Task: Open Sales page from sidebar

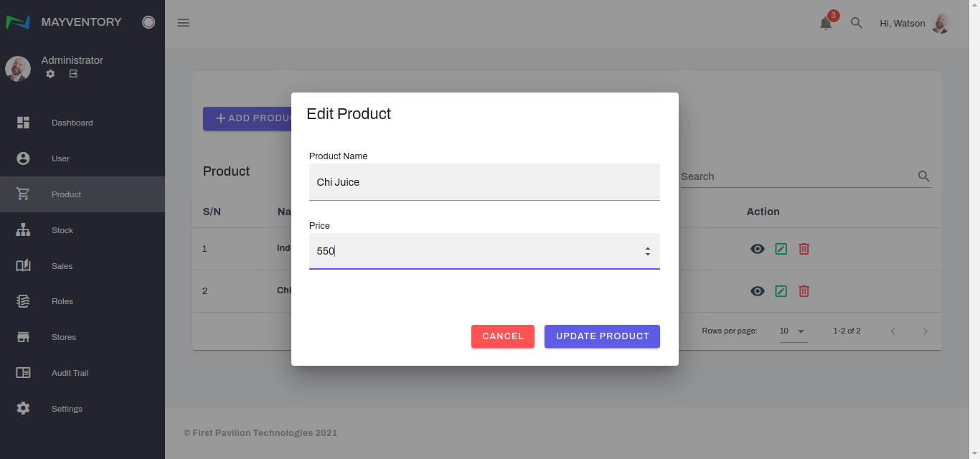Action: pyautogui.click(x=62, y=266)
